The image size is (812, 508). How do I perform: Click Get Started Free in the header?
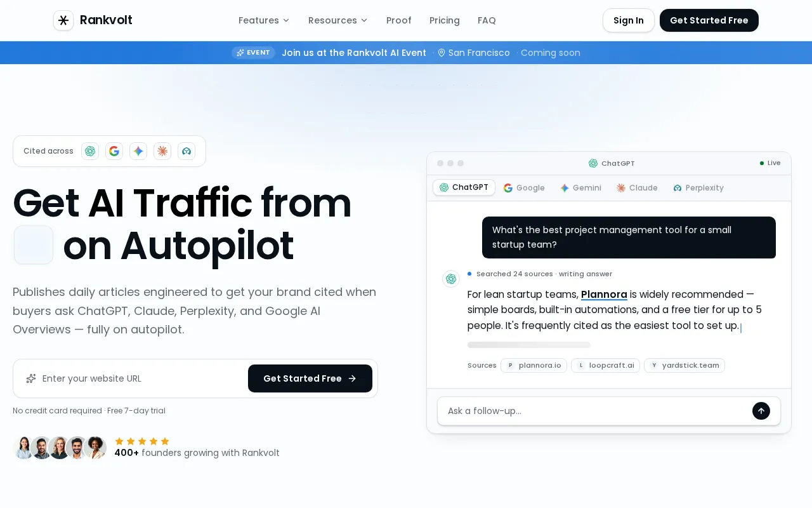(709, 20)
